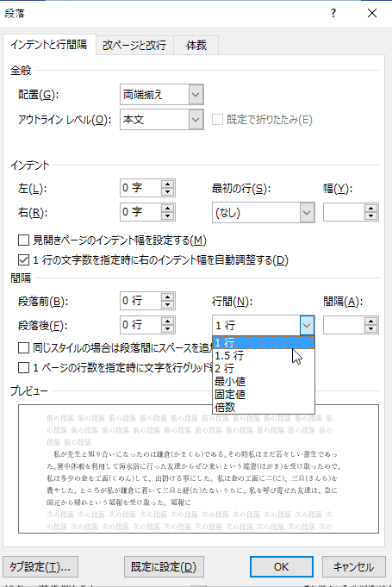Click the 幅 input field
The height and width of the screenshot is (587, 392).
(344, 213)
